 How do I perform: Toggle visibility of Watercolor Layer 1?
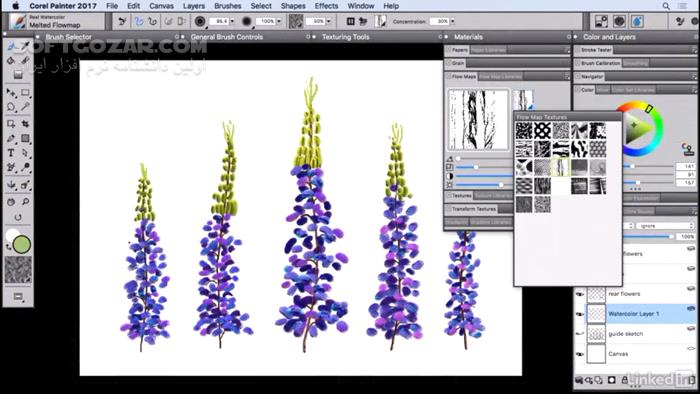579,314
